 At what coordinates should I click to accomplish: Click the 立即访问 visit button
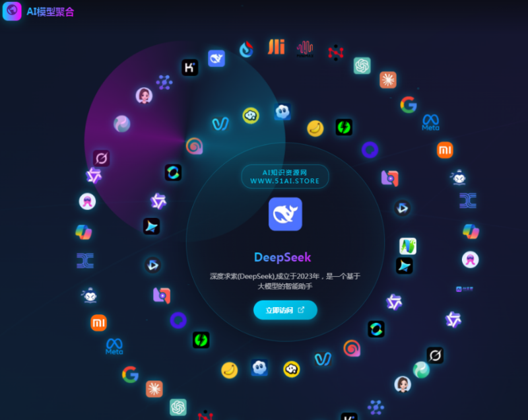[285, 310]
